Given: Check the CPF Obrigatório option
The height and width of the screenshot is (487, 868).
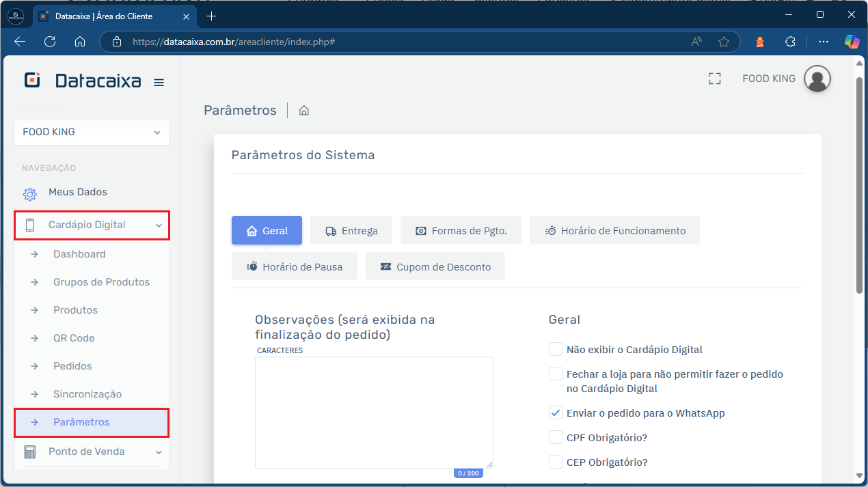Looking at the screenshot, I should (x=556, y=438).
